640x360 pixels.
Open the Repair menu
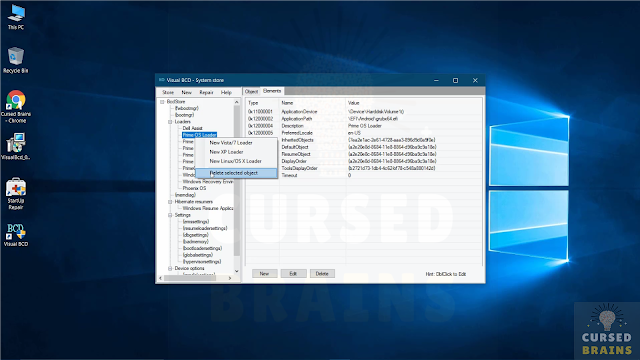click(206, 92)
